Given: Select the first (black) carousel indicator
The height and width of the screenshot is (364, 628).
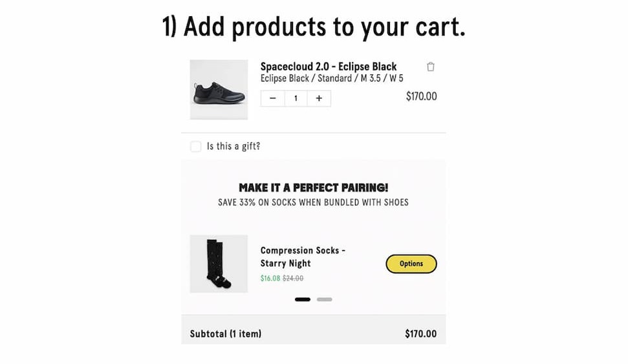Looking at the screenshot, I should pyautogui.click(x=303, y=299).
